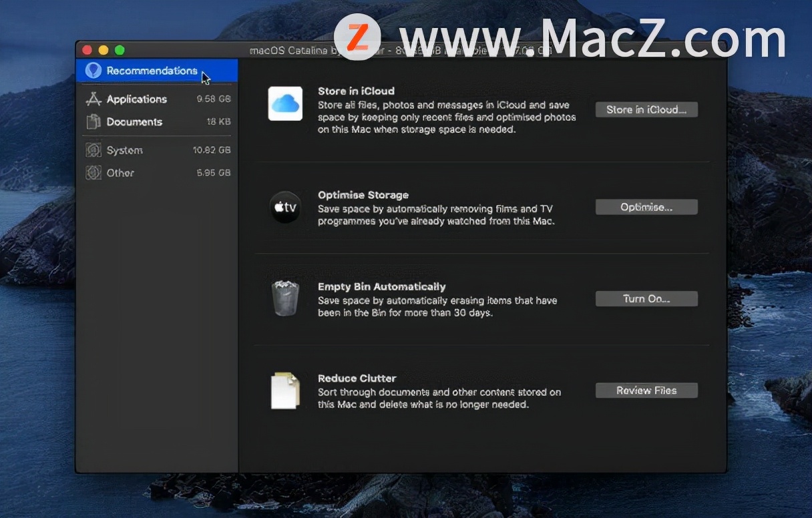The height and width of the screenshot is (518, 812).
Task: Close the storage window with red button
Action: pyautogui.click(x=87, y=50)
